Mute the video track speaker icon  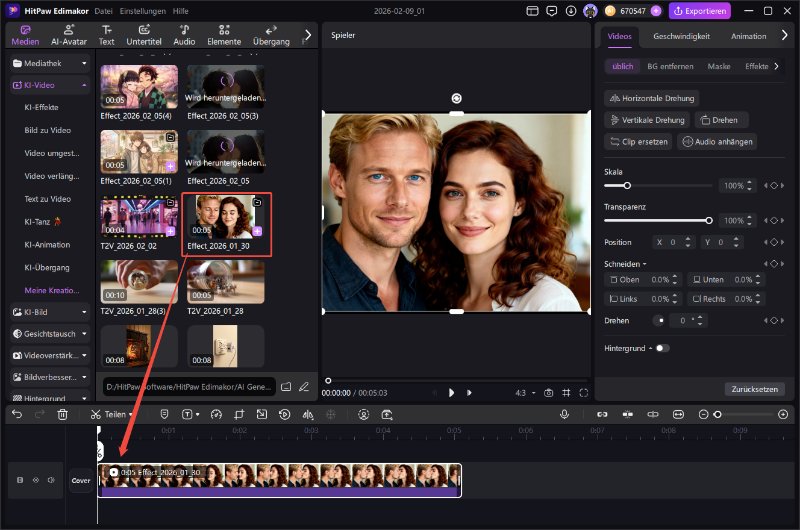click(x=51, y=480)
